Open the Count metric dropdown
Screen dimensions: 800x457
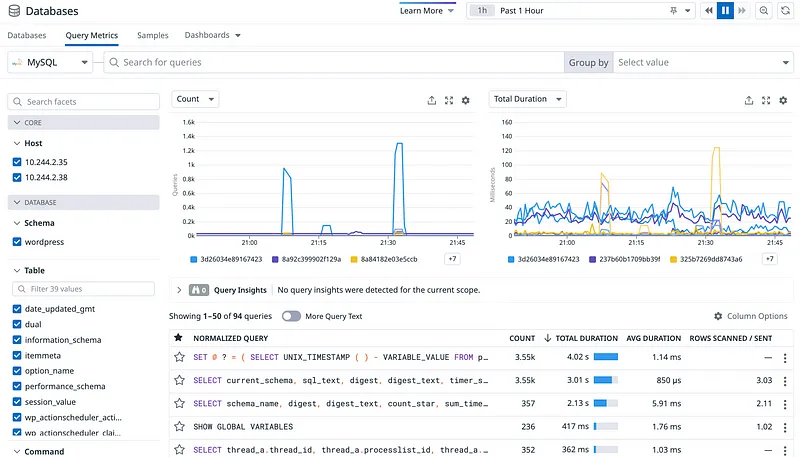[x=195, y=99]
